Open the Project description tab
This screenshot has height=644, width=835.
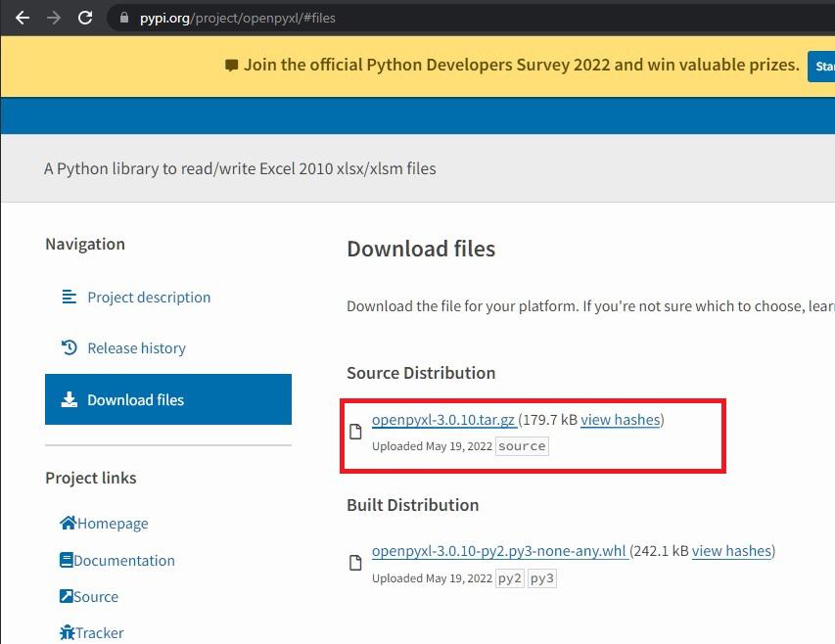coord(149,297)
